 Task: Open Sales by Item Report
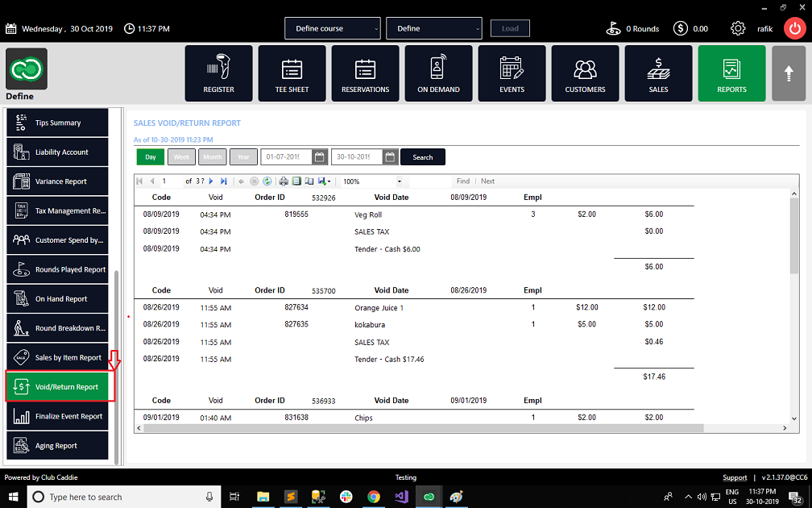pyautogui.click(x=58, y=357)
